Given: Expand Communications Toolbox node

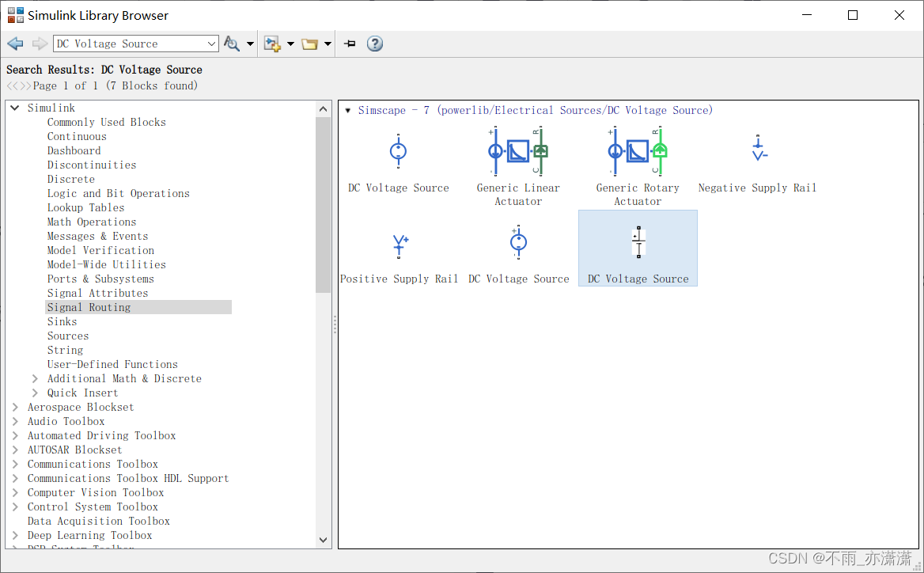Looking at the screenshot, I should tap(15, 464).
